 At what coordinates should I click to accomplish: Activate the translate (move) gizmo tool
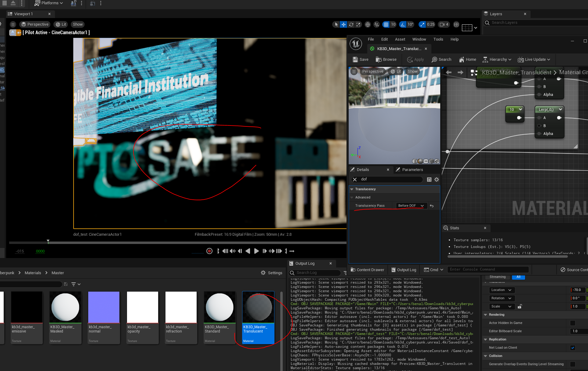click(343, 24)
